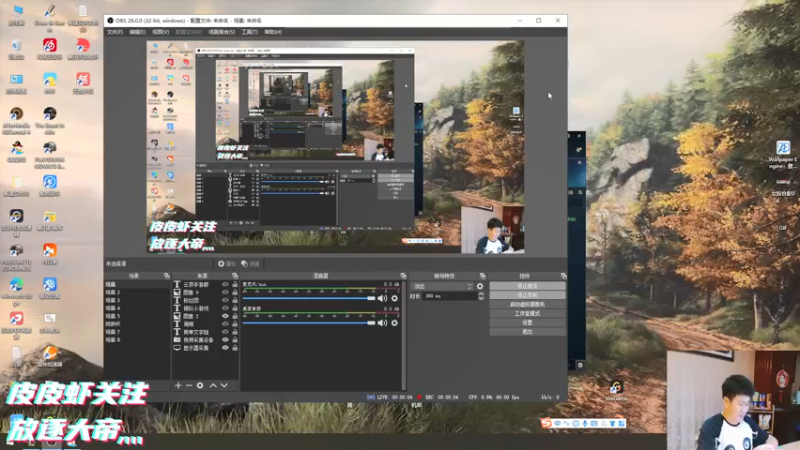800x450 pixels.
Task: Toggle visibility eye of 图像 2 source
Action: coord(225,316)
